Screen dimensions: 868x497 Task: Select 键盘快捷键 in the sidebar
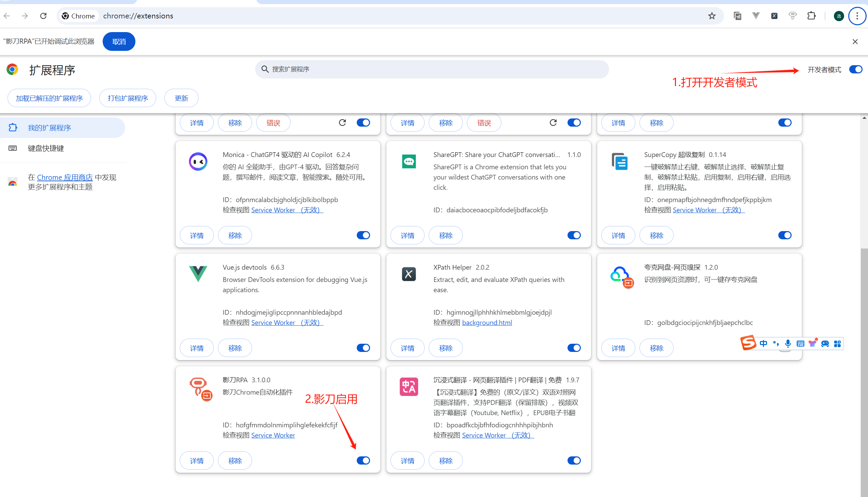click(46, 148)
